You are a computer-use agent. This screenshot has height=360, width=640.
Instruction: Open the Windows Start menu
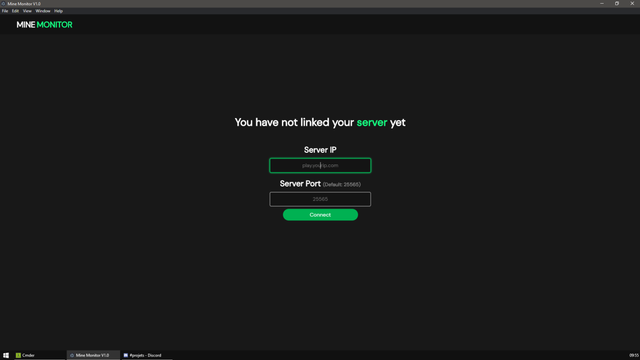point(6,355)
